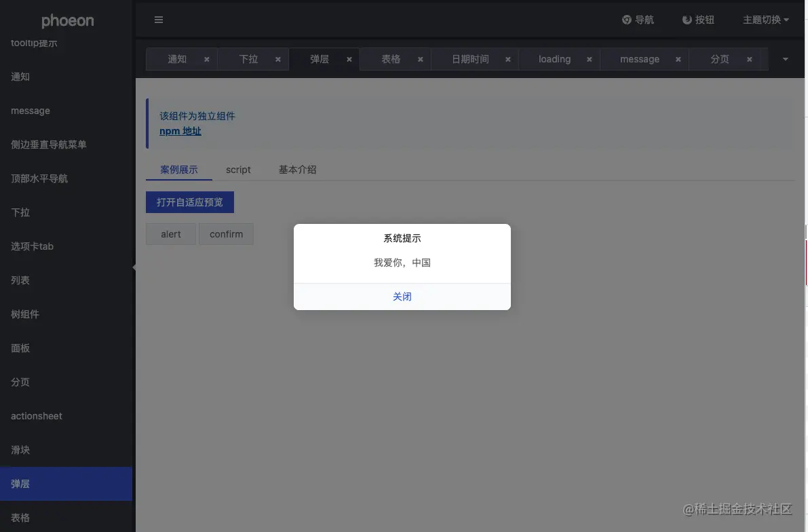Close the 日期时间 tab with its x icon
This screenshot has height=532, width=808.
507,59
